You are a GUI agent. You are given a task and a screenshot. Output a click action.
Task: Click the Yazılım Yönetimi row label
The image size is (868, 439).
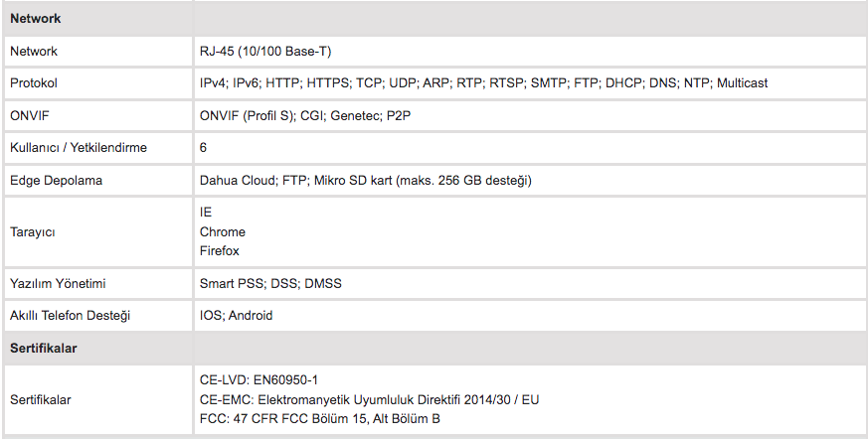tap(58, 284)
